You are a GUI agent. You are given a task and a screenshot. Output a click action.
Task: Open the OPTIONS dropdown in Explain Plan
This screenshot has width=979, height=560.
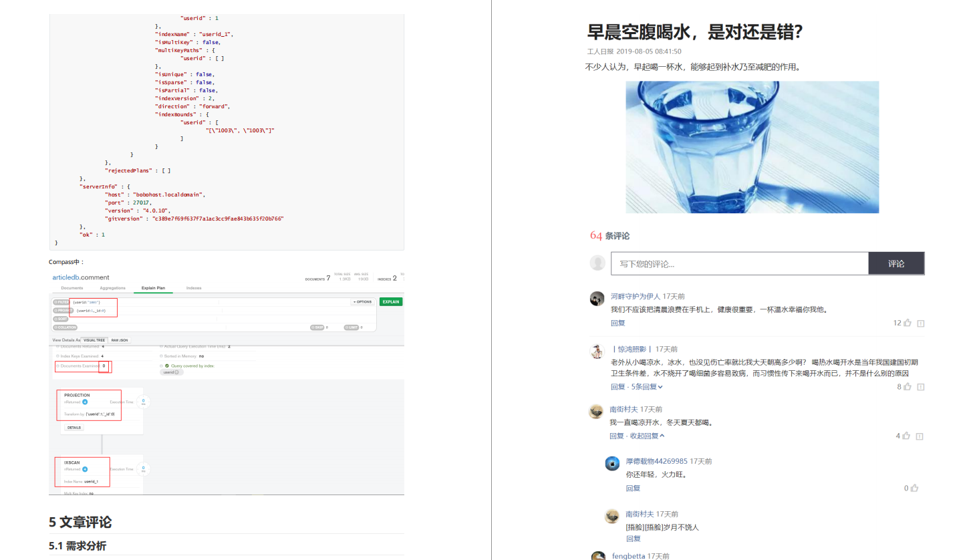pyautogui.click(x=362, y=302)
